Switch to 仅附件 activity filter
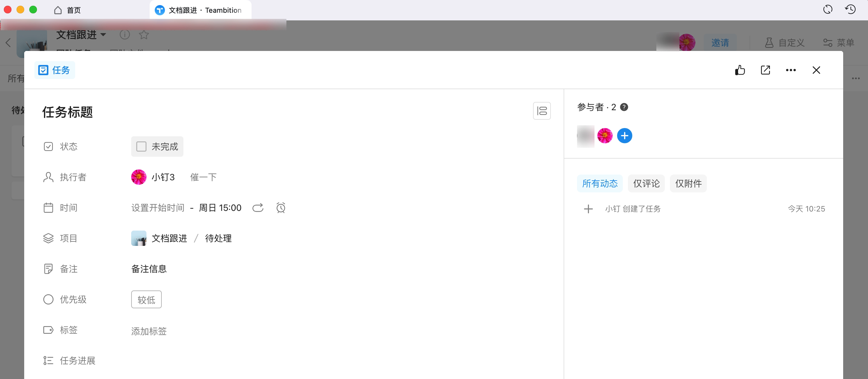The height and width of the screenshot is (379, 868). (x=688, y=183)
